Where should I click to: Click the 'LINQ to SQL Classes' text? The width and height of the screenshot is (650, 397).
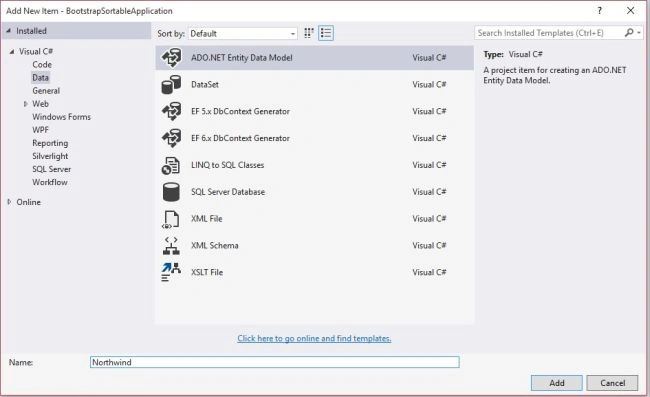(228, 165)
